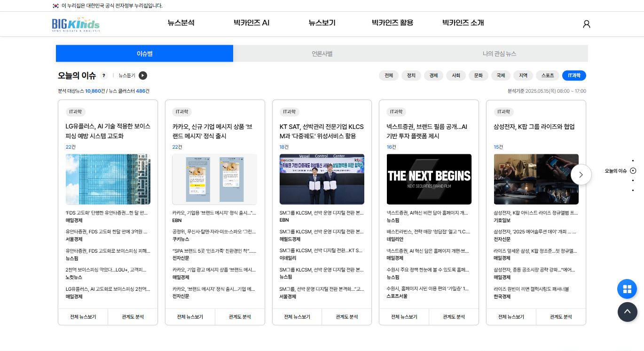
Task: Open 뉴스보기 menu
Action: (x=322, y=23)
